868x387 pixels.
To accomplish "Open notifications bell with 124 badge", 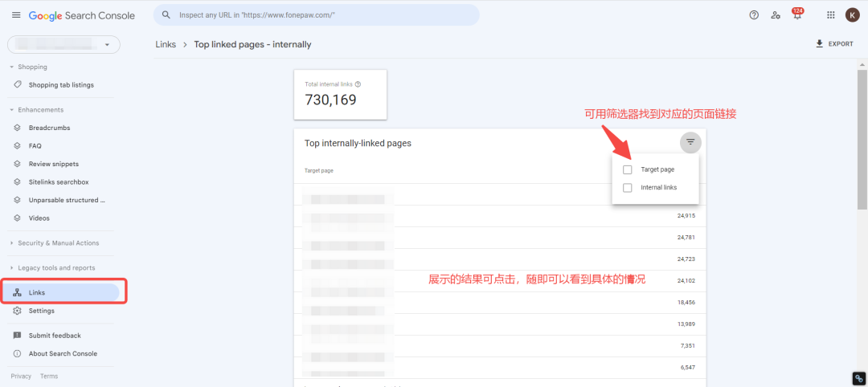I will pyautogui.click(x=797, y=14).
